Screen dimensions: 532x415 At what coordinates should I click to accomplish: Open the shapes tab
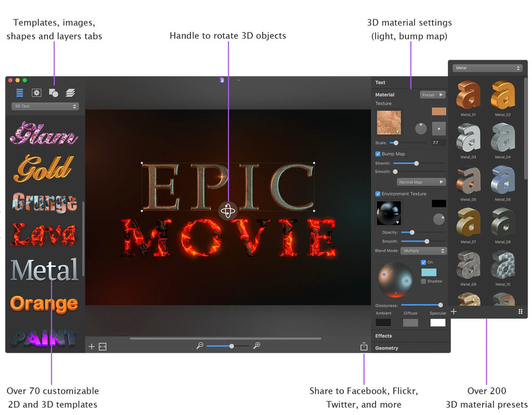coord(53,93)
